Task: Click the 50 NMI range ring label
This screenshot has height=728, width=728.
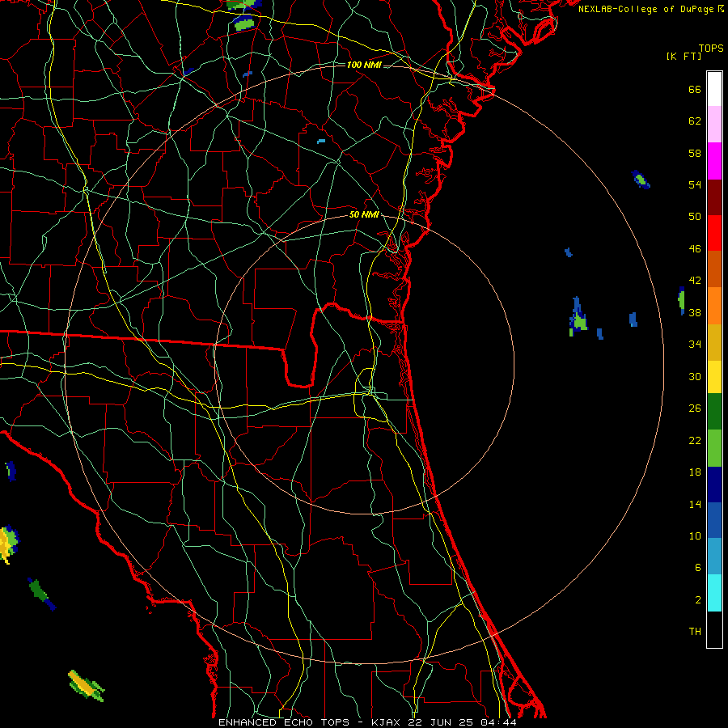Action: point(364,214)
